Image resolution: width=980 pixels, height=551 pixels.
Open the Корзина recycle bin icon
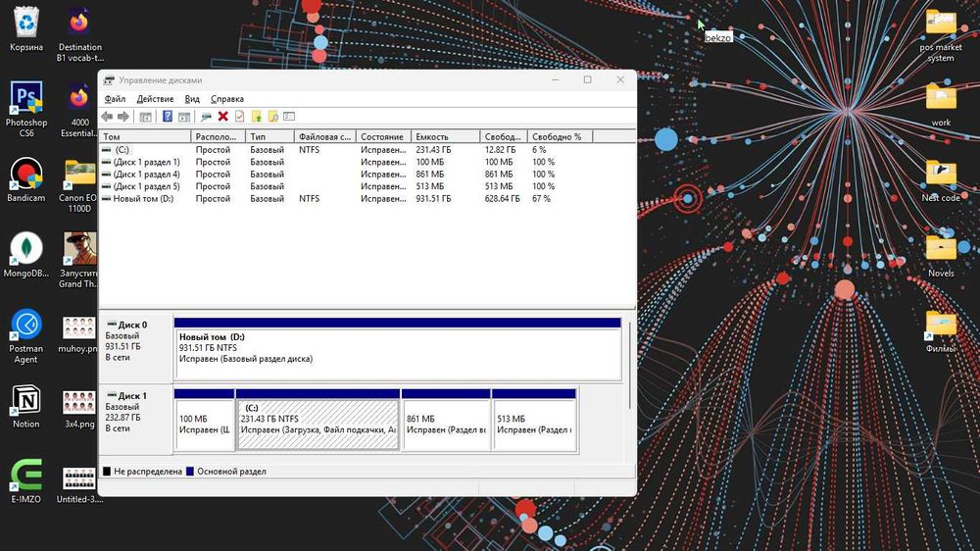[26, 29]
